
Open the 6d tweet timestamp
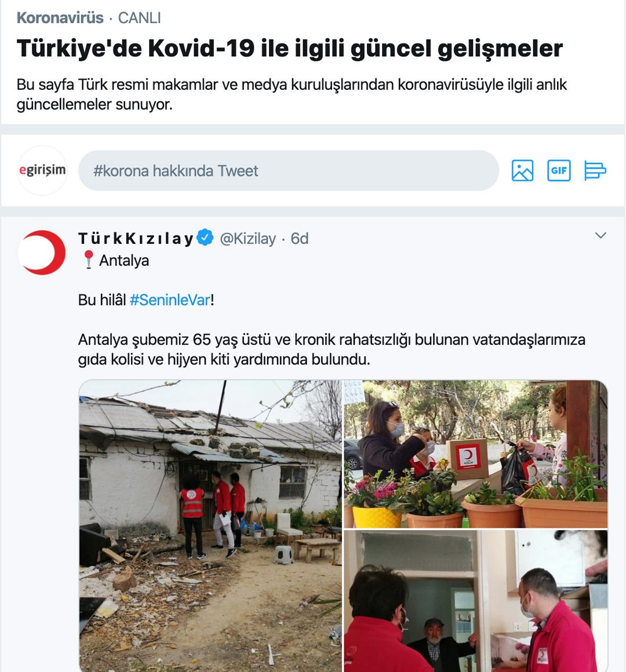click(299, 238)
